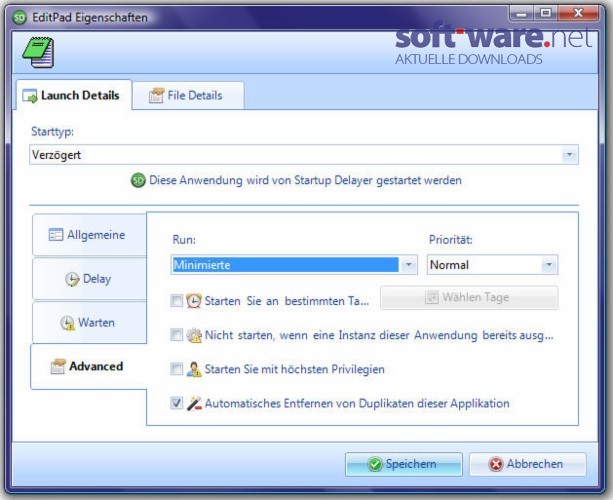Image resolution: width=613 pixels, height=500 pixels.
Task: Click the green SD icon beside the info message
Action: 138,180
